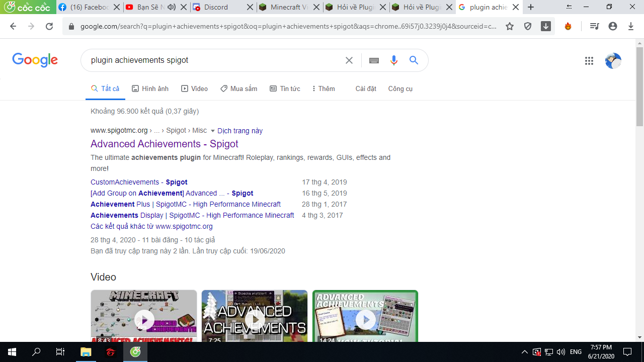
Task: Go back to the previous page
Action: [13, 27]
